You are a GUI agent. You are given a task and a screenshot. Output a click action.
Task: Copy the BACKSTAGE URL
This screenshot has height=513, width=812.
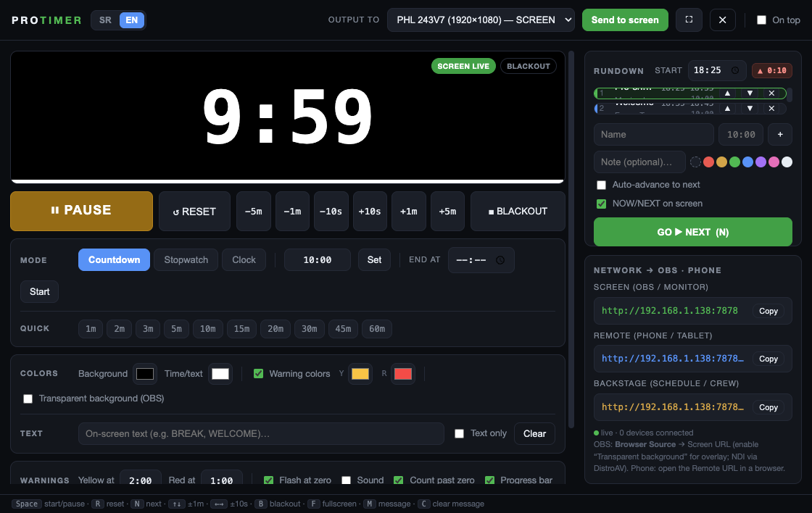[x=768, y=407]
